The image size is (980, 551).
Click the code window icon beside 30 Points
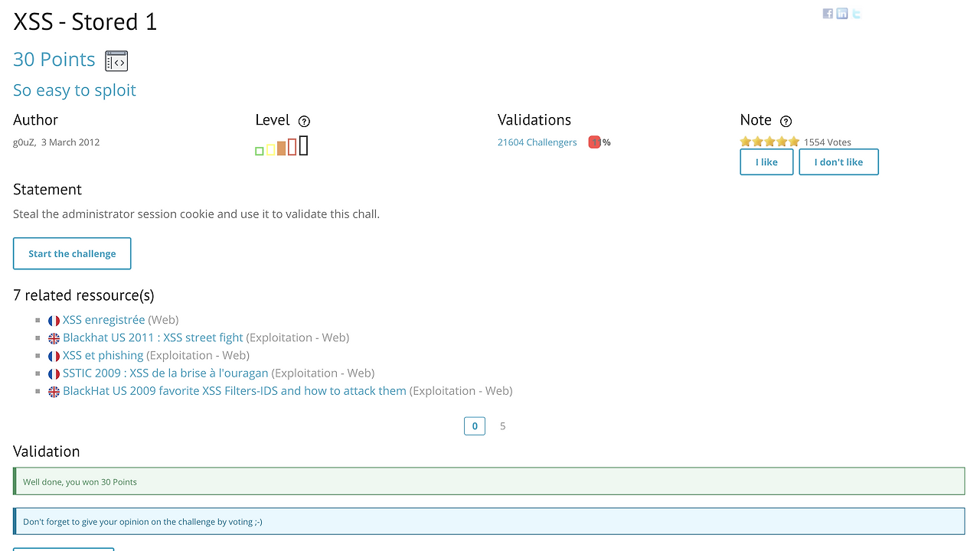pyautogui.click(x=116, y=60)
